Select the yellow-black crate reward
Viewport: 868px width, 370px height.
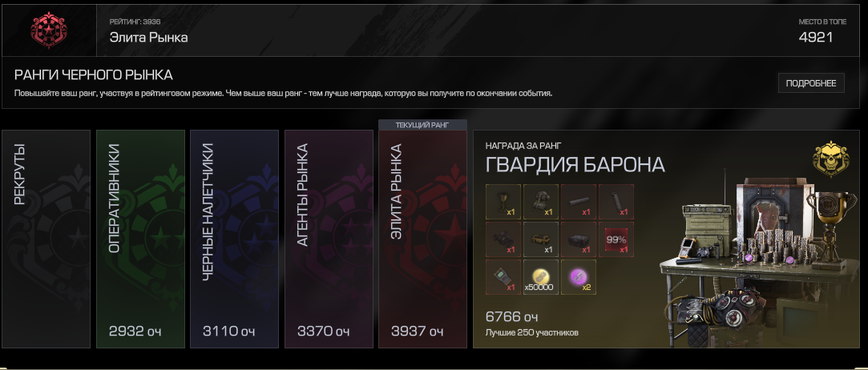(541, 239)
